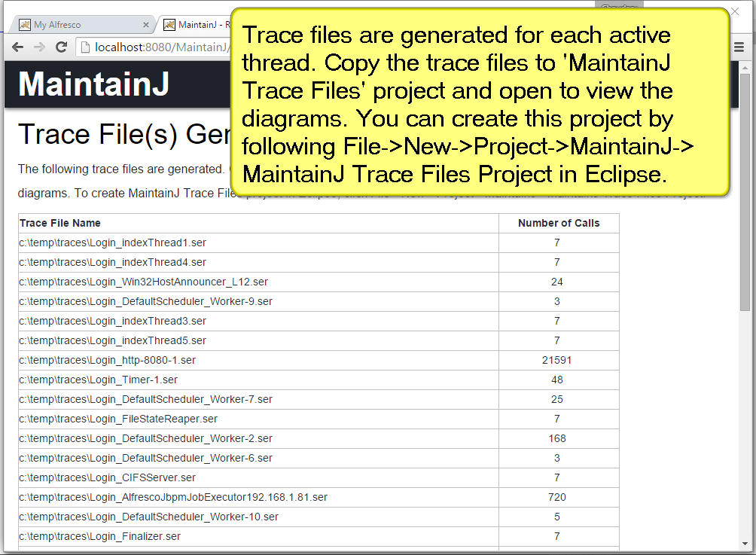
Task: Click the Trace File Name column header
Action: click(x=60, y=223)
